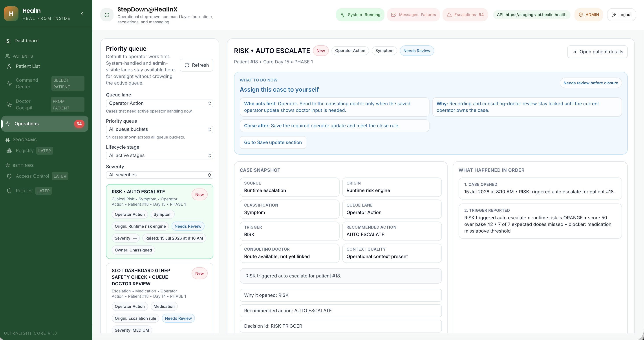The image size is (644, 340).
Task: Click Operator Action tag in case header
Action: pyautogui.click(x=350, y=51)
